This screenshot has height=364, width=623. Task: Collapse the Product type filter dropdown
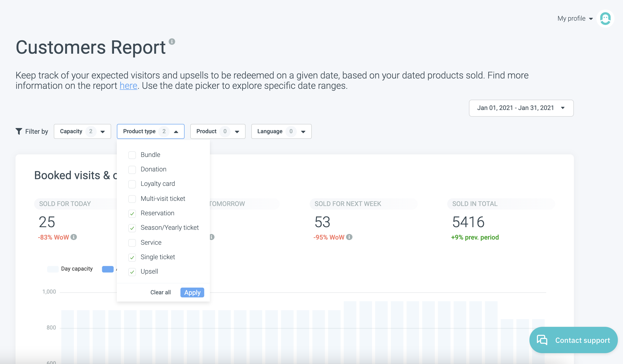(150, 131)
